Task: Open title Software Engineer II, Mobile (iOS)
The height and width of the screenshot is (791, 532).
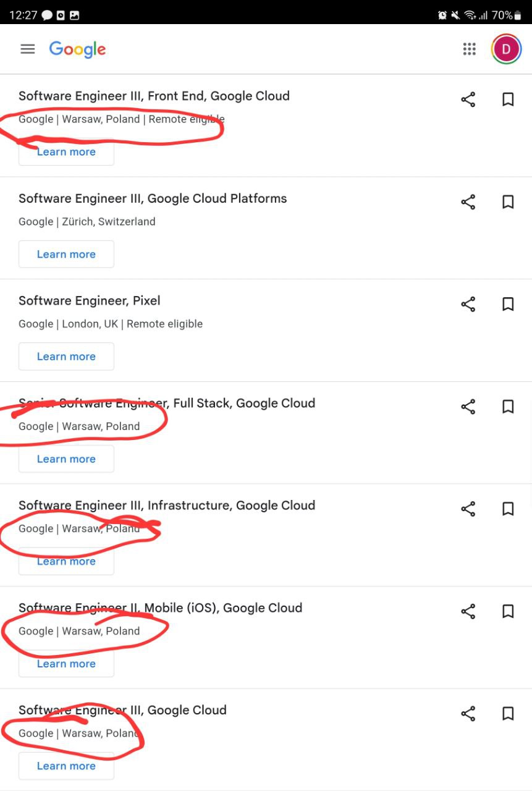Action: 161,608
